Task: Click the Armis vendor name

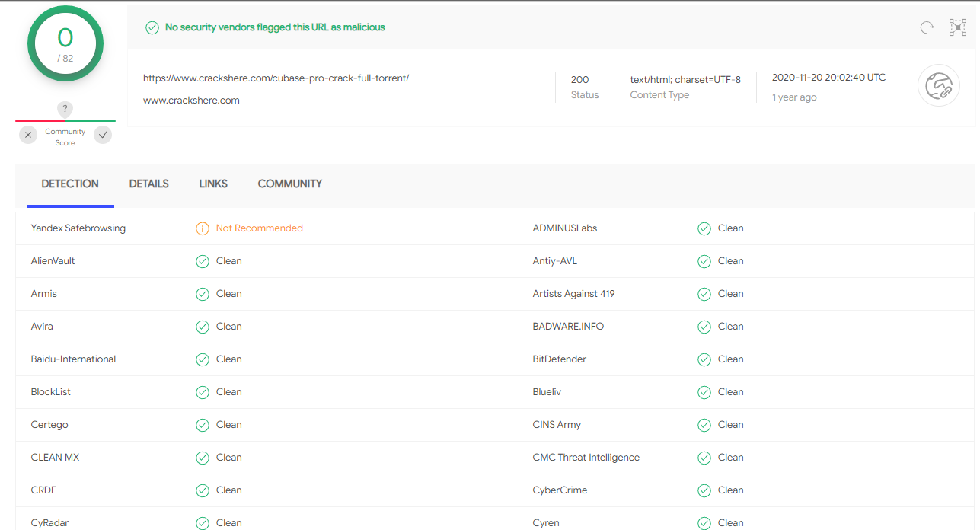Action: [x=44, y=294]
